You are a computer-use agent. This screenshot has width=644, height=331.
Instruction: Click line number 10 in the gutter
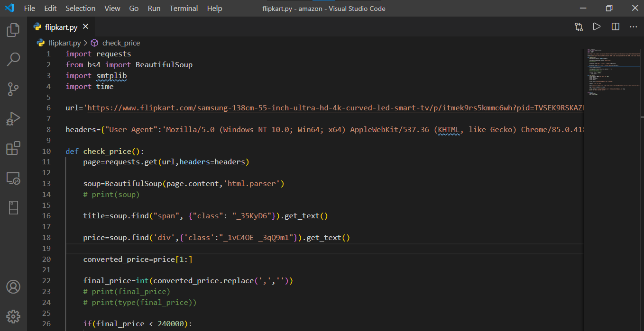pos(46,152)
